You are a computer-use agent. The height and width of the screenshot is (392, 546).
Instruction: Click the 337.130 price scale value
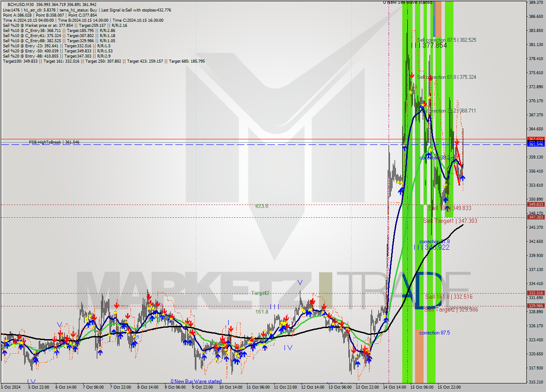(x=536, y=270)
